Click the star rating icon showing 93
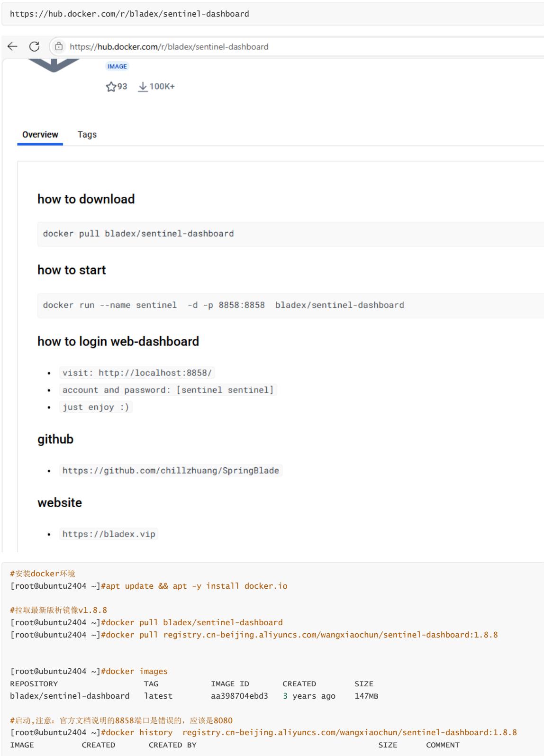Screen dimensions: 544x756 coord(111,87)
